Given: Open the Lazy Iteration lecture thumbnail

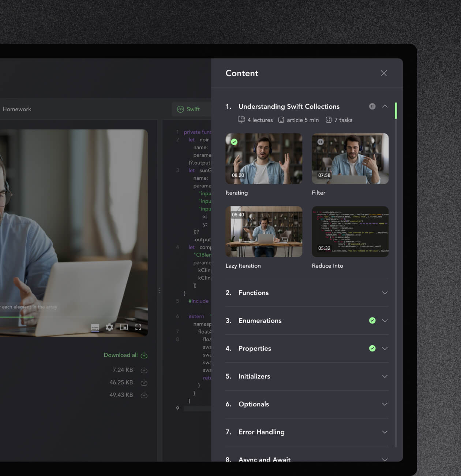Looking at the screenshot, I should pyautogui.click(x=264, y=232).
